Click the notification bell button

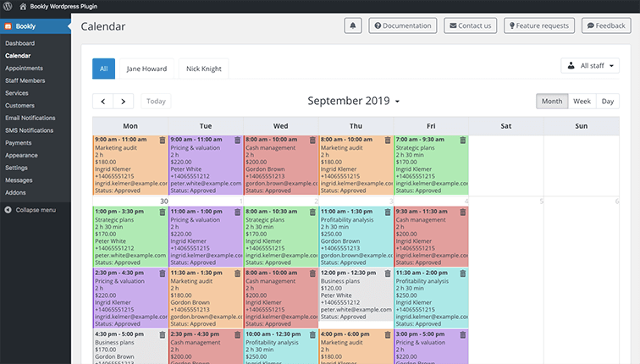point(353,25)
